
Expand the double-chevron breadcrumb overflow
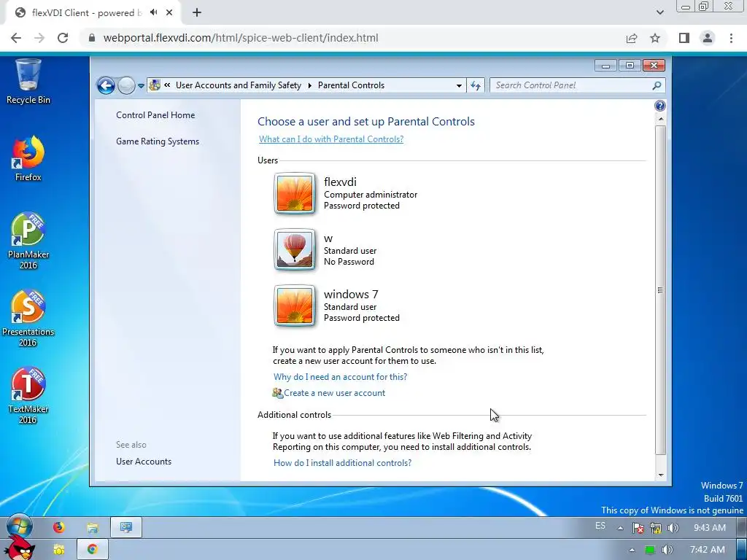(x=167, y=85)
